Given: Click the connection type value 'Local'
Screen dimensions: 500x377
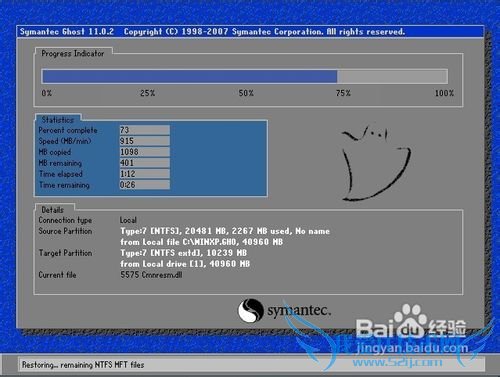Looking at the screenshot, I should pos(128,220).
